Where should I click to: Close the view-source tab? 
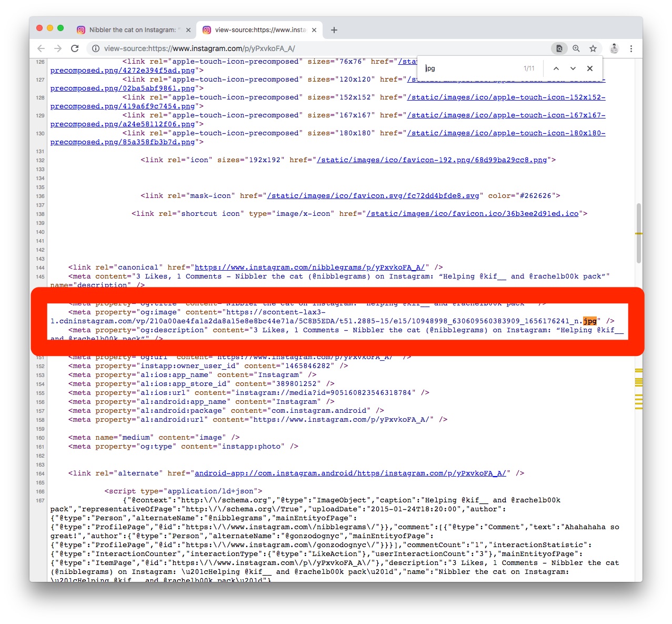point(314,30)
